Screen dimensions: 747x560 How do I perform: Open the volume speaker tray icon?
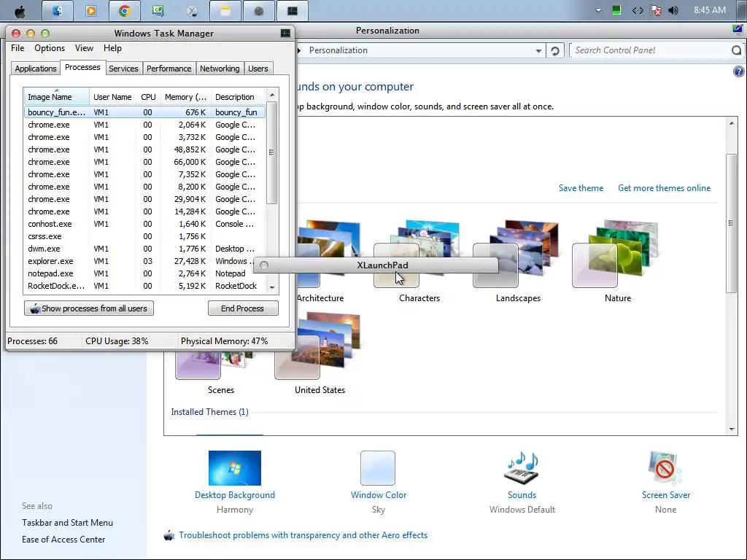673,10
